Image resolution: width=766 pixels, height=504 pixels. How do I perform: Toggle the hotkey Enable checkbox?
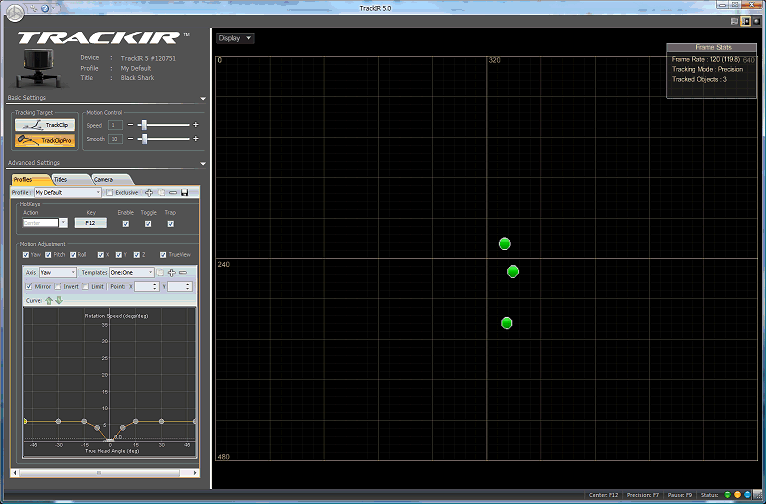tap(126, 224)
